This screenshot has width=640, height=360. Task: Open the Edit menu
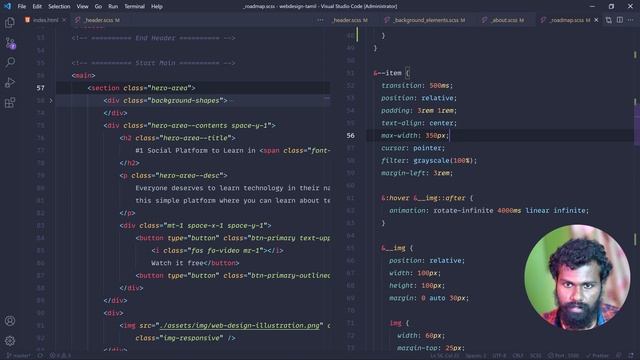tap(37, 7)
